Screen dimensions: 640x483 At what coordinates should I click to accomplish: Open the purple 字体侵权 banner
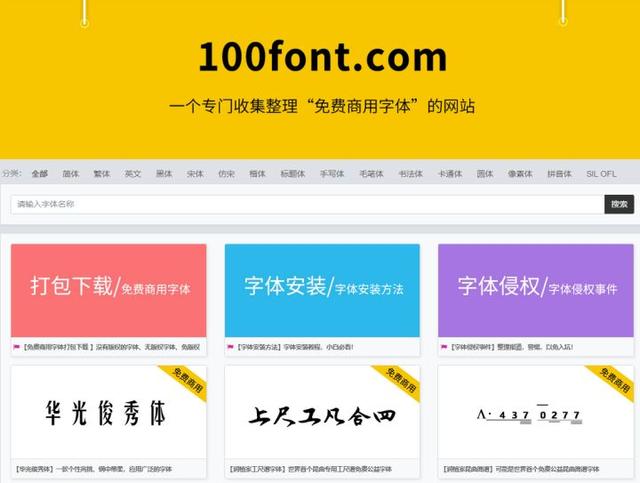[x=536, y=290]
